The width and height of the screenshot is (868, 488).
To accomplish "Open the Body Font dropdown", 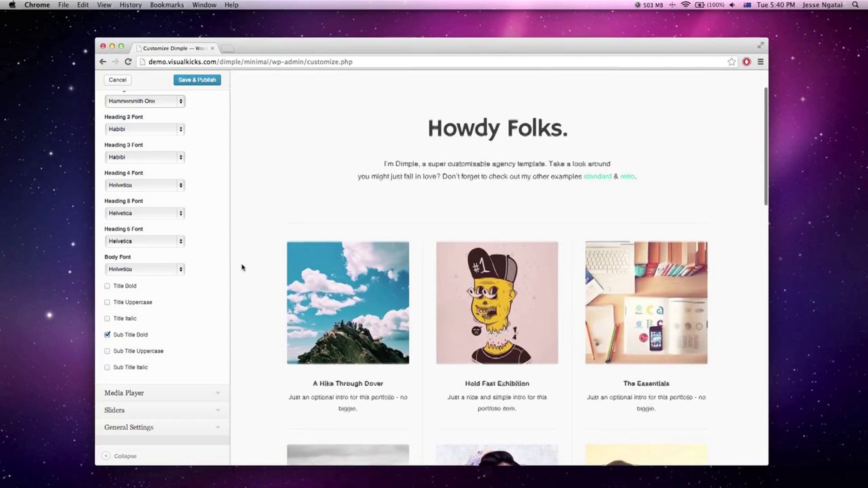I will click(x=145, y=269).
